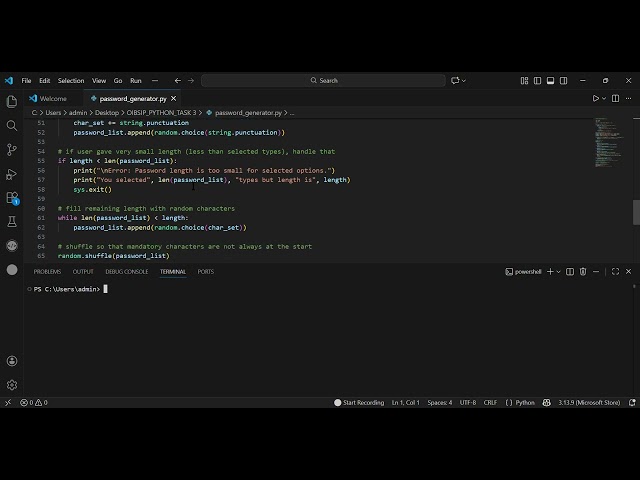Click the editor minimap preview
Screen dimensions: 640x480
pyautogui.click(x=609, y=142)
